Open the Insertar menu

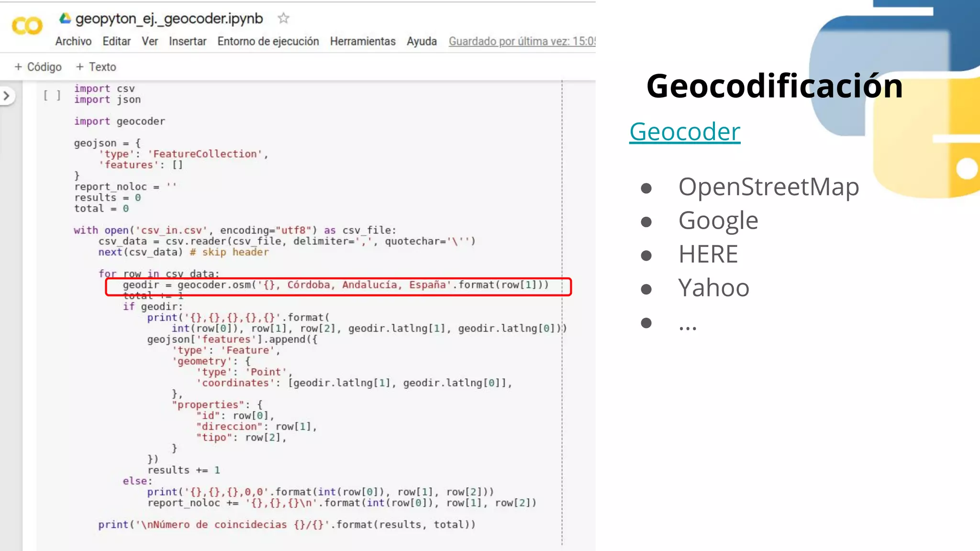click(x=188, y=41)
